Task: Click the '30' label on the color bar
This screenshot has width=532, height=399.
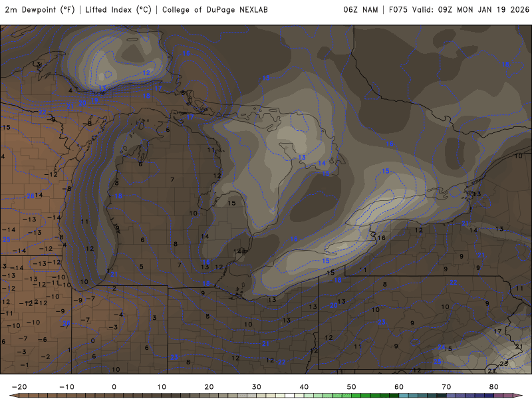Action: pos(257,387)
